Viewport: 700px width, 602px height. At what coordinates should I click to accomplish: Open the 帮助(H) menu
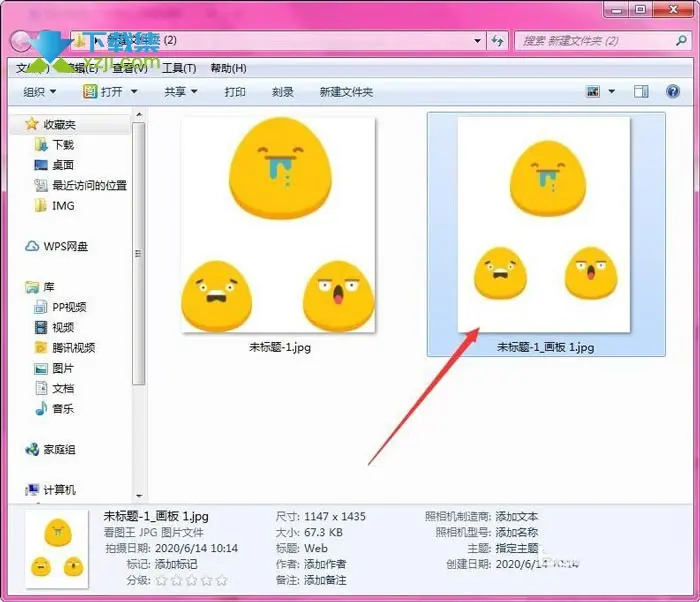(229, 68)
